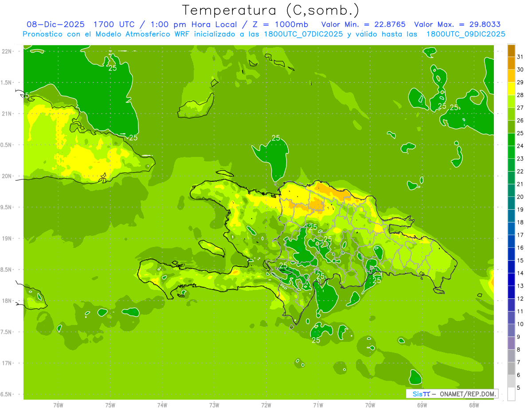Click the 8.5N latitude axis label
This screenshot has width=532, height=411.
pyautogui.click(x=7, y=270)
